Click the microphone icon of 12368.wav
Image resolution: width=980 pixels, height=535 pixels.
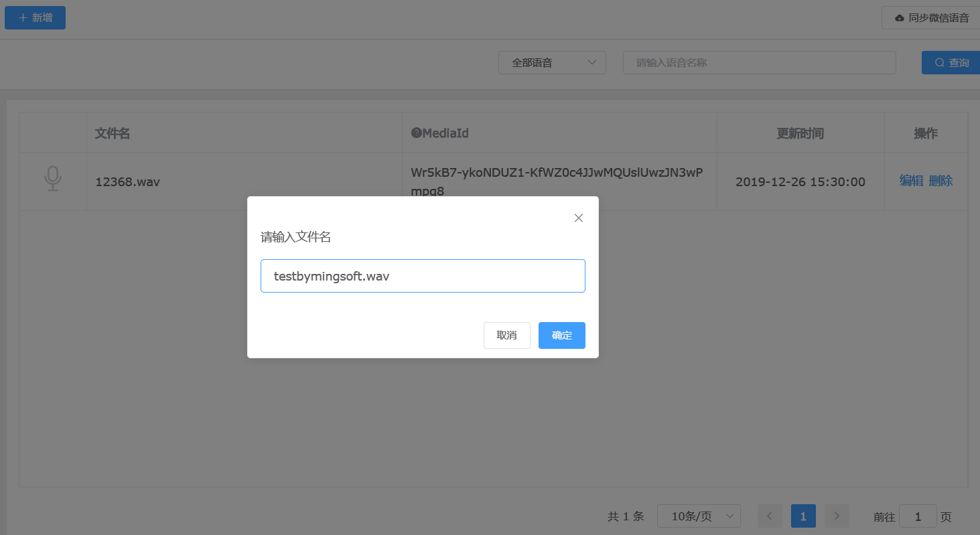point(53,179)
